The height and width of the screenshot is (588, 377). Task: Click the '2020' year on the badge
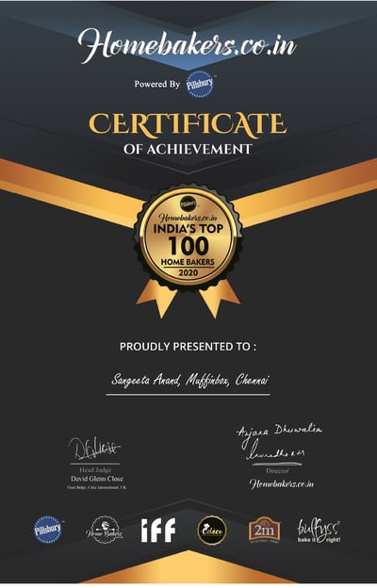coord(188,272)
